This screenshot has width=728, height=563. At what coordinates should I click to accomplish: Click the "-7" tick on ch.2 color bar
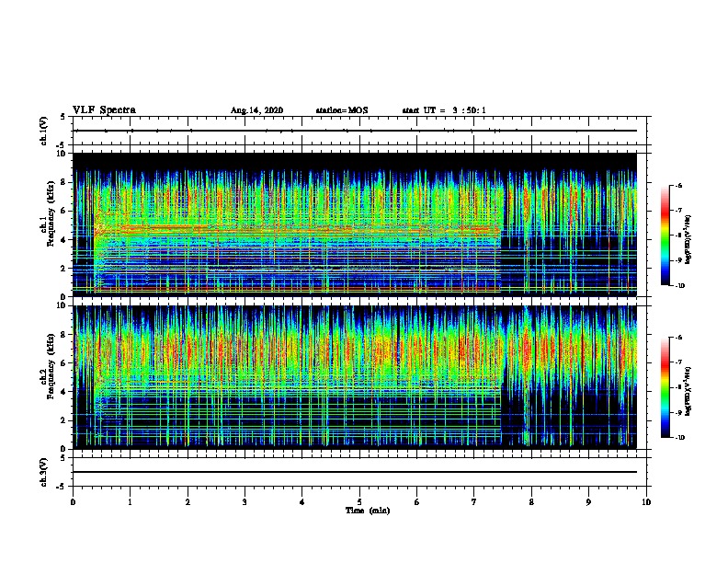(x=678, y=362)
